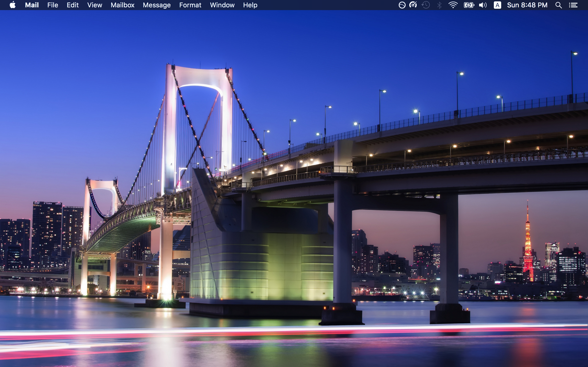Open the Mailbox menu
The width and height of the screenshot is (588, 367).
[122, 5]
